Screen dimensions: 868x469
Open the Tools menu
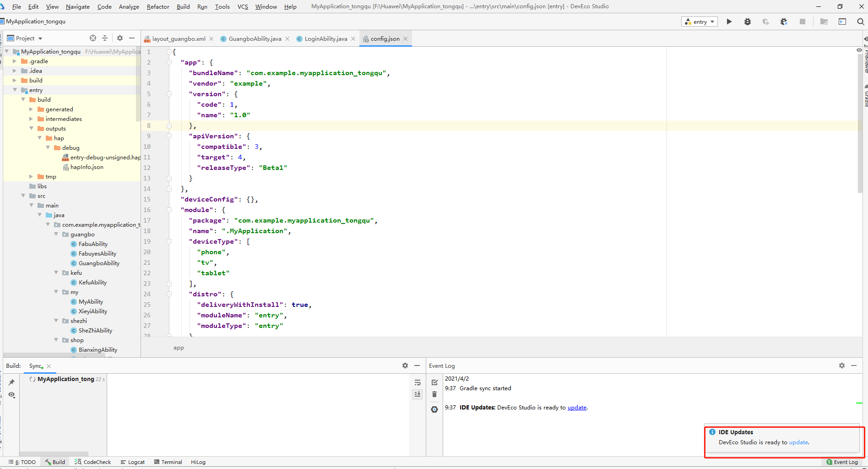(222, 6)
